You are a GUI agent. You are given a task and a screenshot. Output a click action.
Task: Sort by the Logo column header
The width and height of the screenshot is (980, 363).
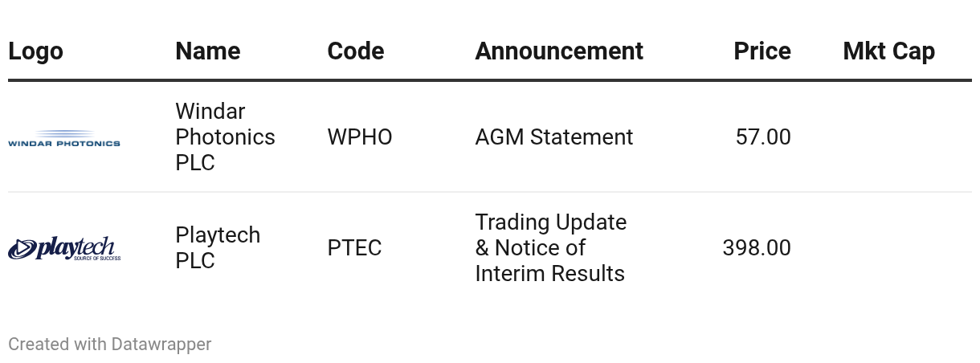(35, 51)
